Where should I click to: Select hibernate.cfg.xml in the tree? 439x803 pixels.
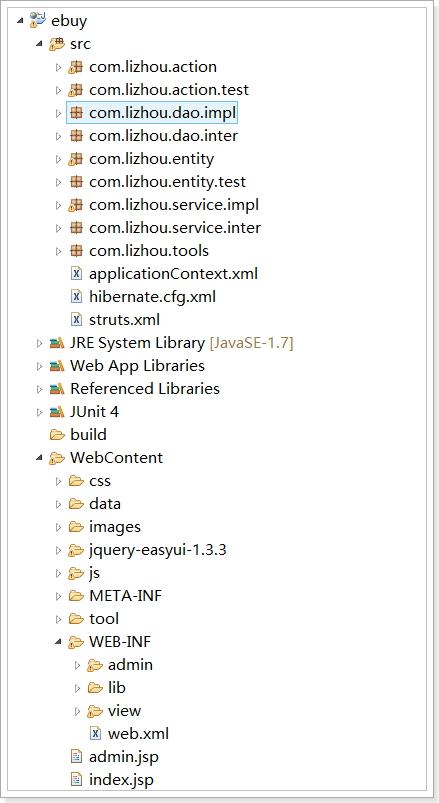[x=152, y=297]
